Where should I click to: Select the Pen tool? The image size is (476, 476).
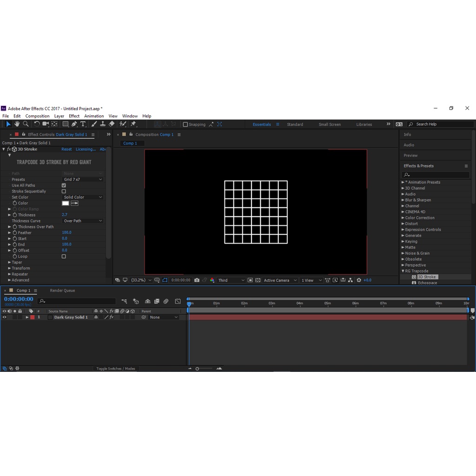(74, 124)
